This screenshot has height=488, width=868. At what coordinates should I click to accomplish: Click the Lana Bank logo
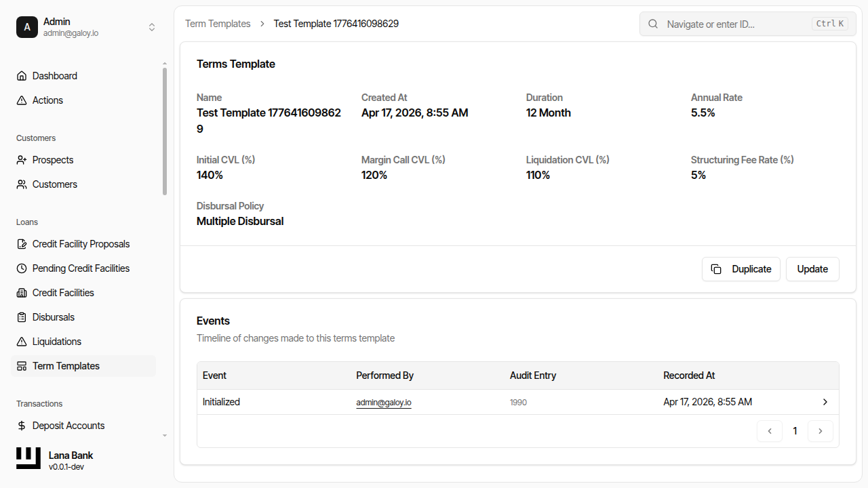click(x=28, y=459)
